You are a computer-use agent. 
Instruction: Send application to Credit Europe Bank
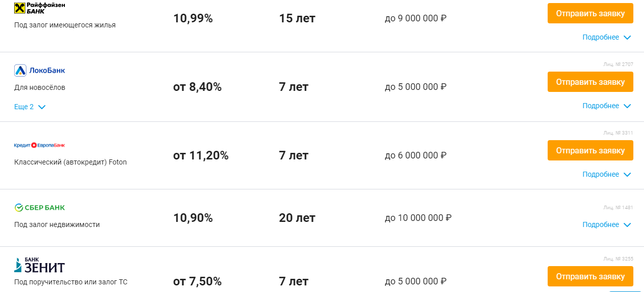click(x=590, y=150)
